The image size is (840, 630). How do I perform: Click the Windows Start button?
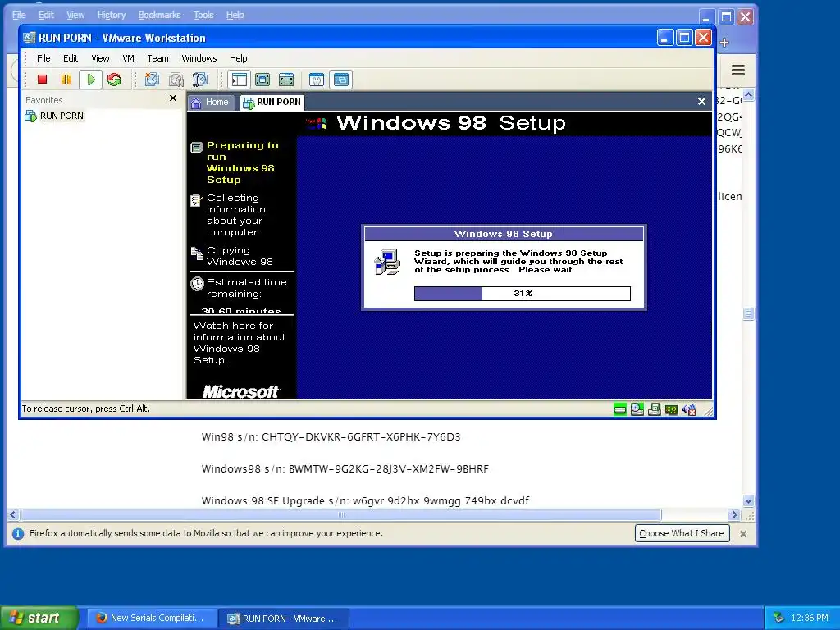tap(39, 618)
